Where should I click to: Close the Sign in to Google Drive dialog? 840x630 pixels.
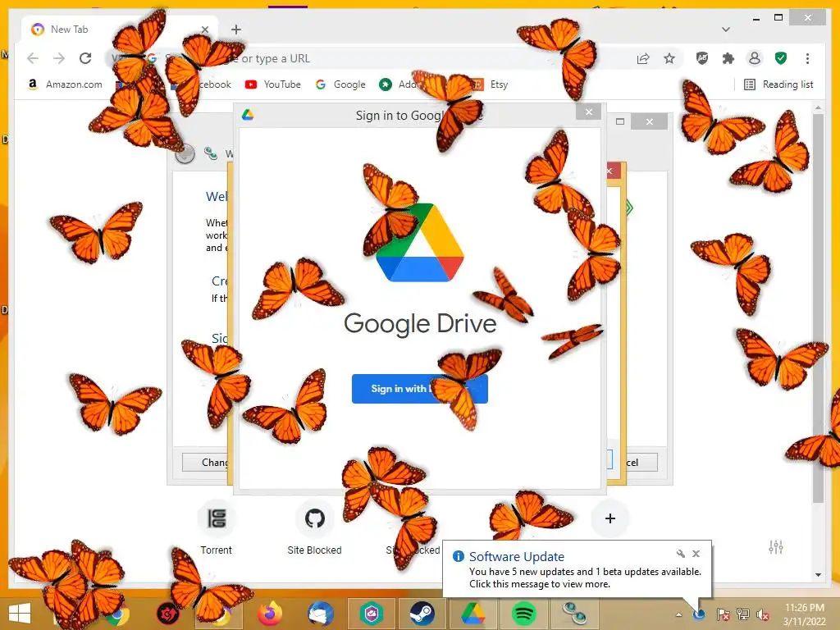589,112
